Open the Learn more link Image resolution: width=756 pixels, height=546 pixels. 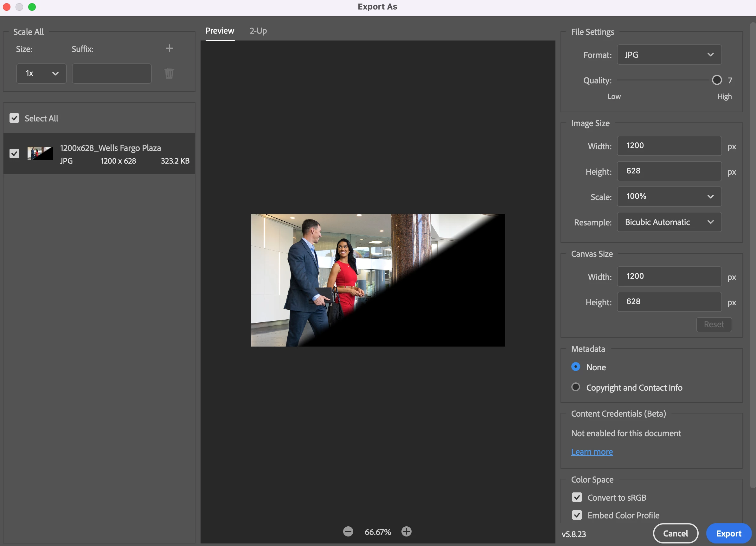pos(592,452)
